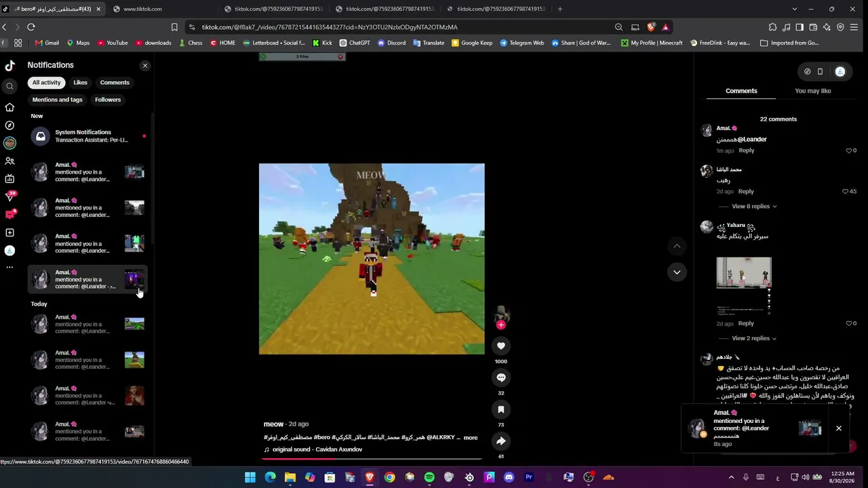Open the browser tab search dropdown

[795, 9]
